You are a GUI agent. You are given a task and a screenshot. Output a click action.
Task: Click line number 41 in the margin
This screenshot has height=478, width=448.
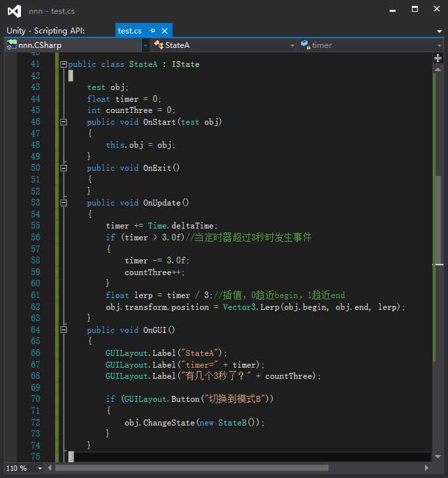pyautogui.click(x=35, y=64)
